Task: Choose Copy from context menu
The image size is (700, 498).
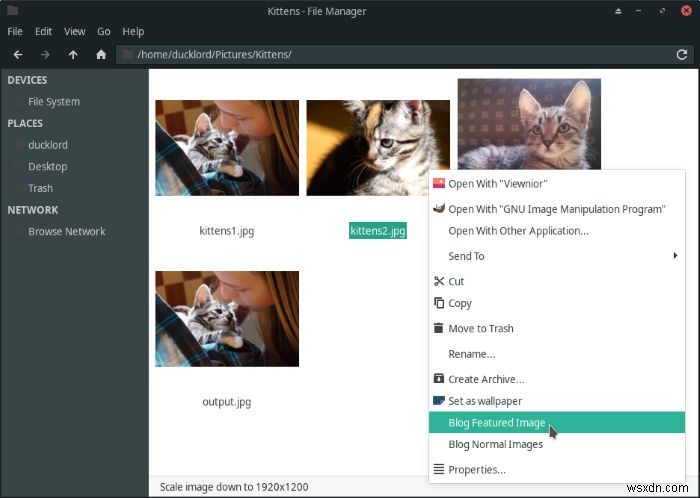Action: (557, 303)
